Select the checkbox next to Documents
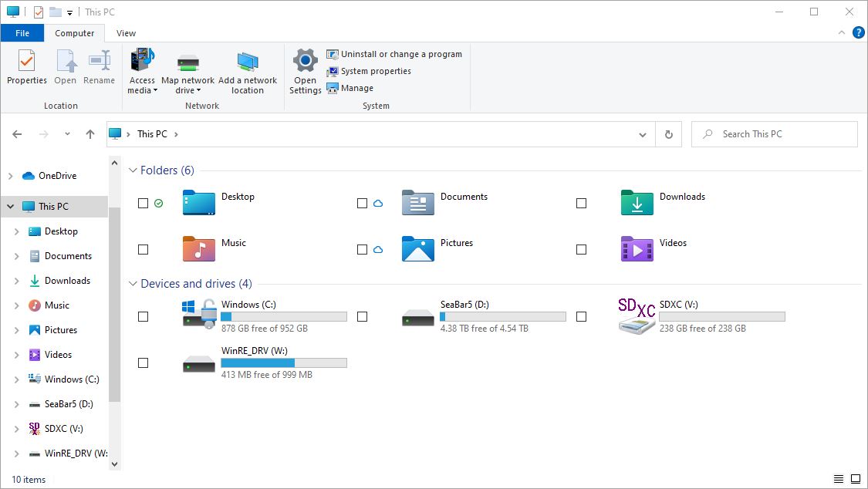868x489 pixels. point(362,203)
